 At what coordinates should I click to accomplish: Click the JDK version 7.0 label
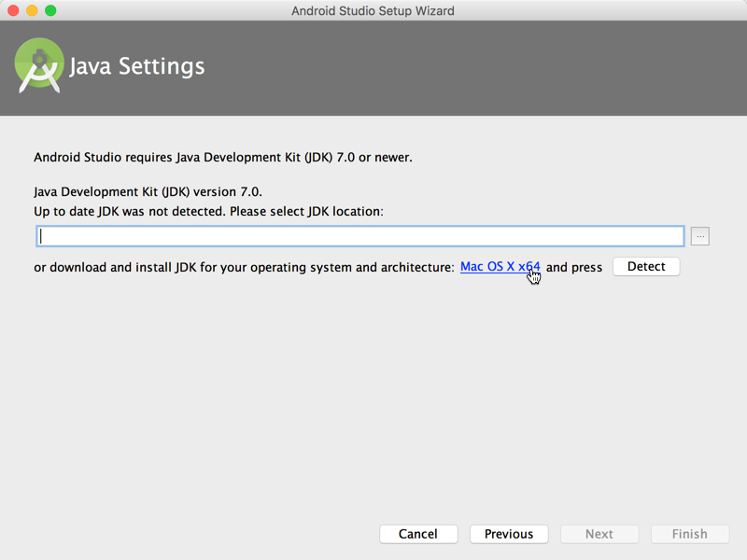[154, 192]
